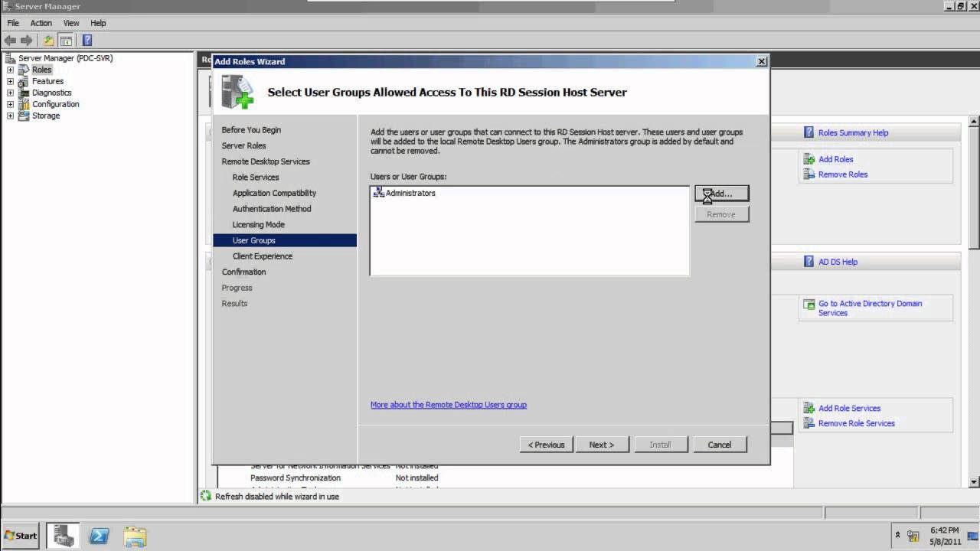Expand the Features tree node

coord(10,81)
